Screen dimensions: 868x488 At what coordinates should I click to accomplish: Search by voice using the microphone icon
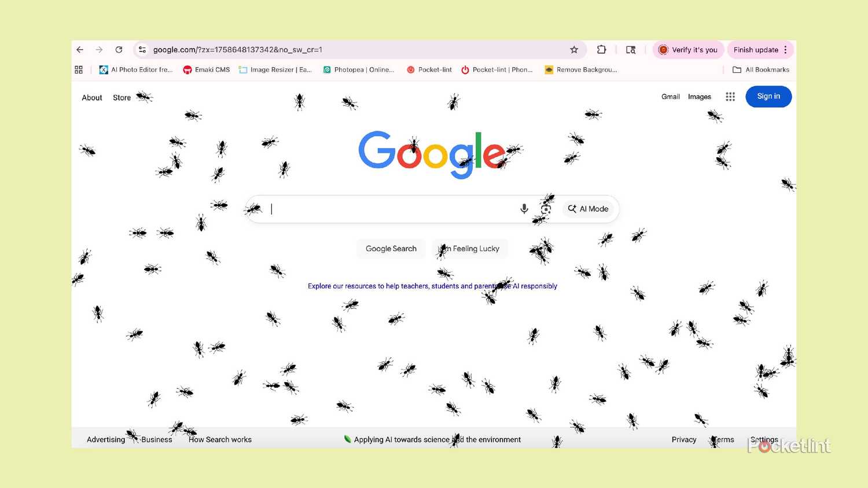click(524, 209)
